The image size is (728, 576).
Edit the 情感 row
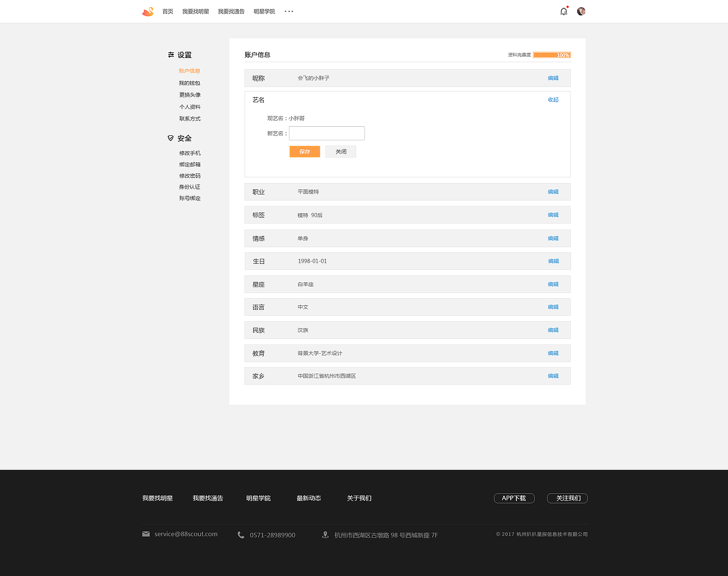(x=553, y=238)
